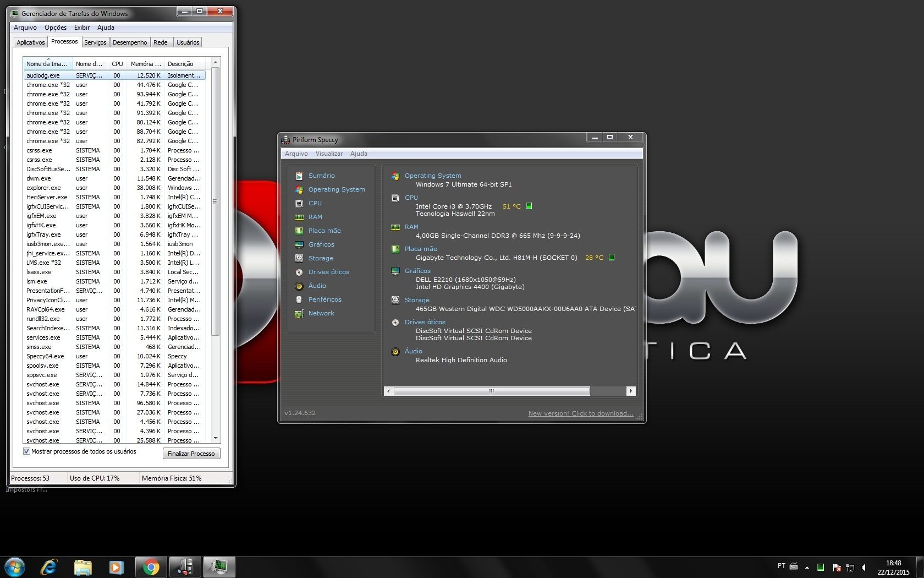Select Speccy64.exe process row
This screenshot has width=924, height=578.
tap(114, 356)
